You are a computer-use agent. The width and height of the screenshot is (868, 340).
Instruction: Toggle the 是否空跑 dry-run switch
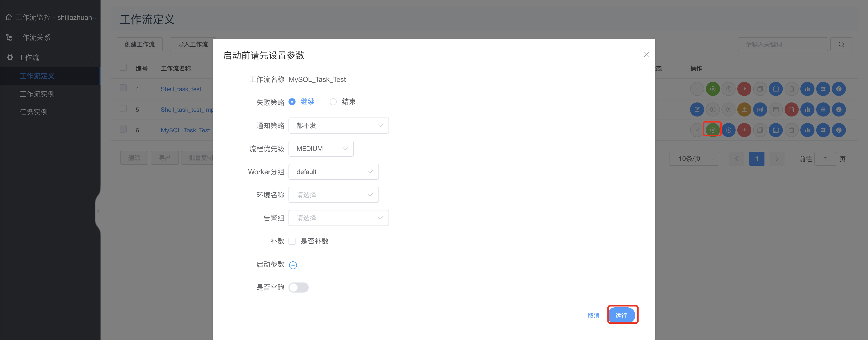point(298,288)
